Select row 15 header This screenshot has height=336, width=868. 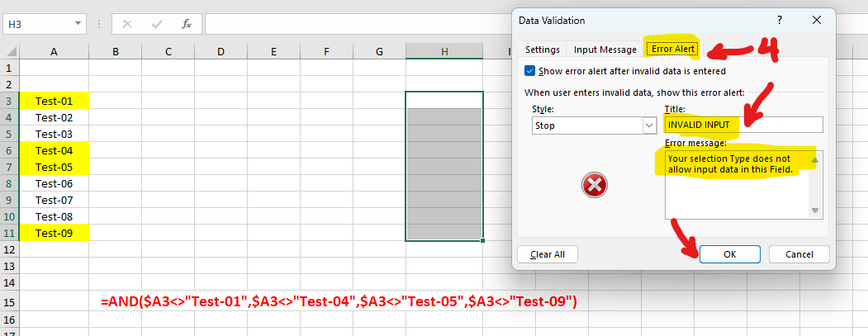coord(9,302)
